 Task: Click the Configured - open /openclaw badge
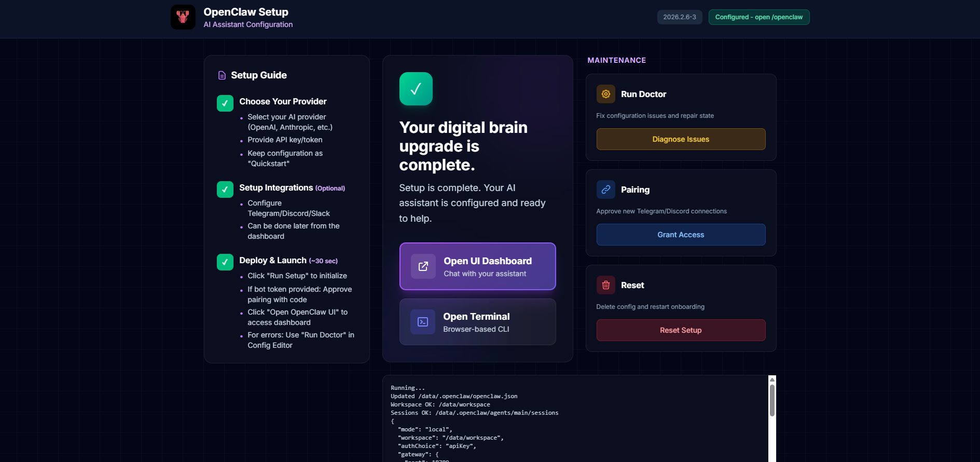pos(759,17)
